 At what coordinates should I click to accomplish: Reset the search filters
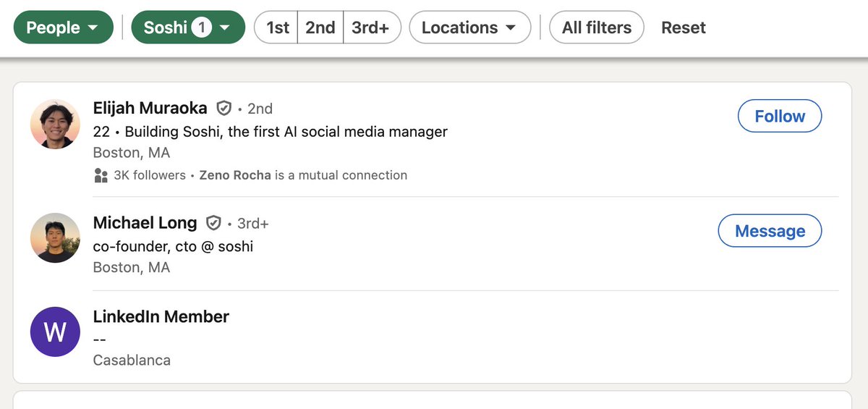684,28
